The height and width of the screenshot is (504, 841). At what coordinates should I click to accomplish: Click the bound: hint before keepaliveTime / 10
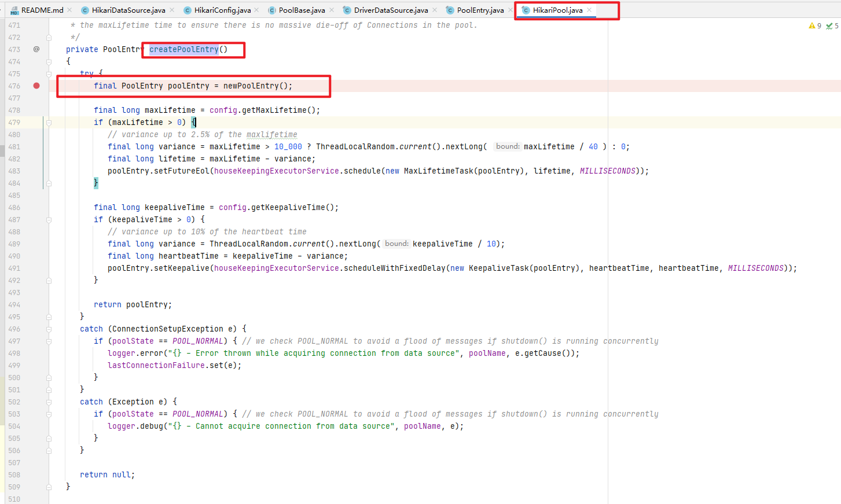[396, 244]
